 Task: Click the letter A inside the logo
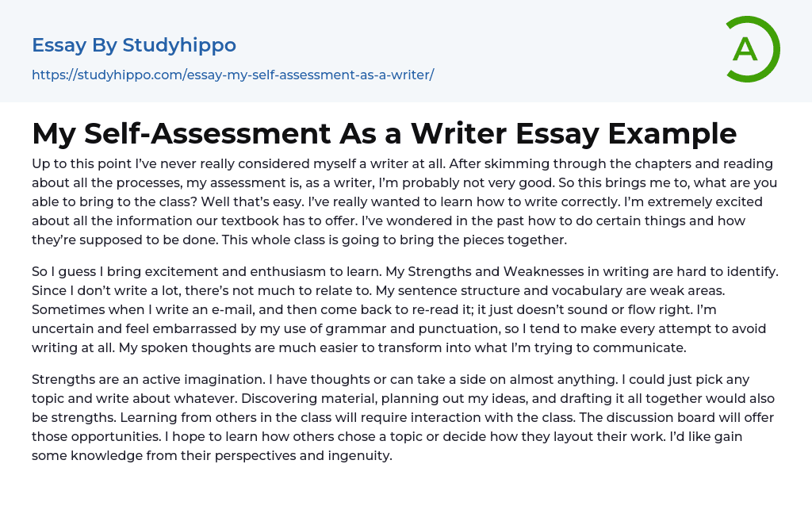745,49
